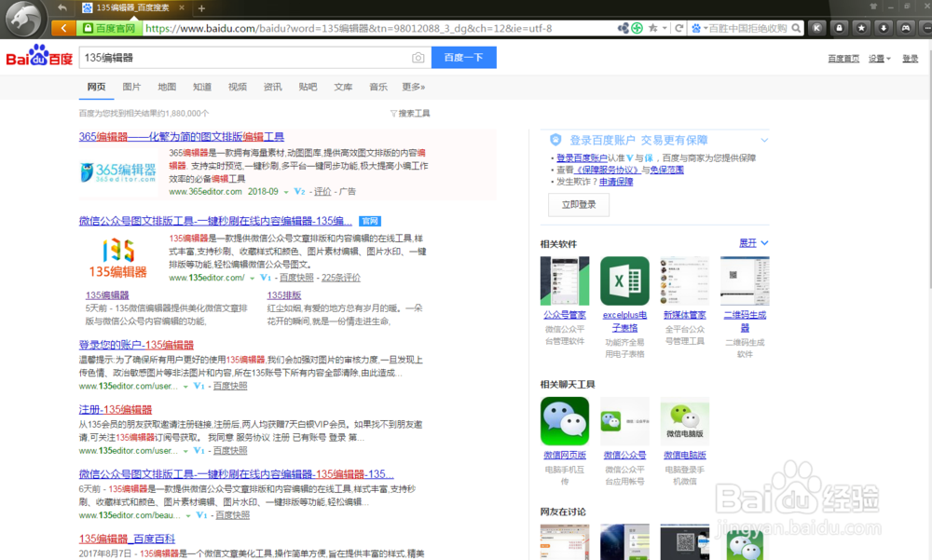Image resolution: width=932 pixels, height=560 pixels.
Task: Open downloads toolbar button
Action: 884,28
